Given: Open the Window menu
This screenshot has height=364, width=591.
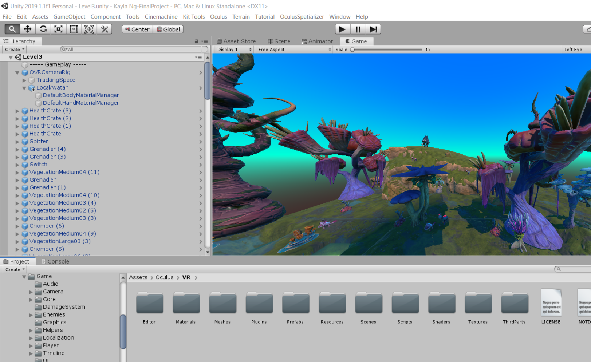Looking at the screenshot, I should click(340, 17).
